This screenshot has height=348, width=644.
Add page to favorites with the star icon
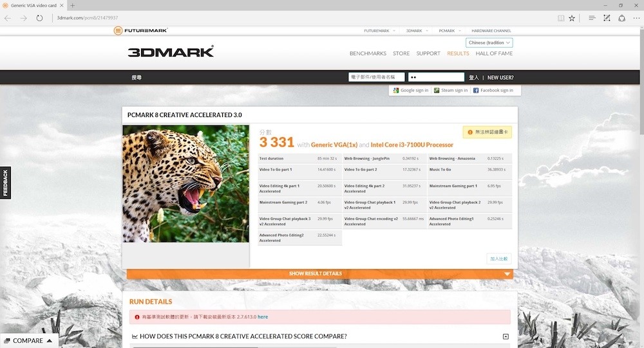point(572,18)
